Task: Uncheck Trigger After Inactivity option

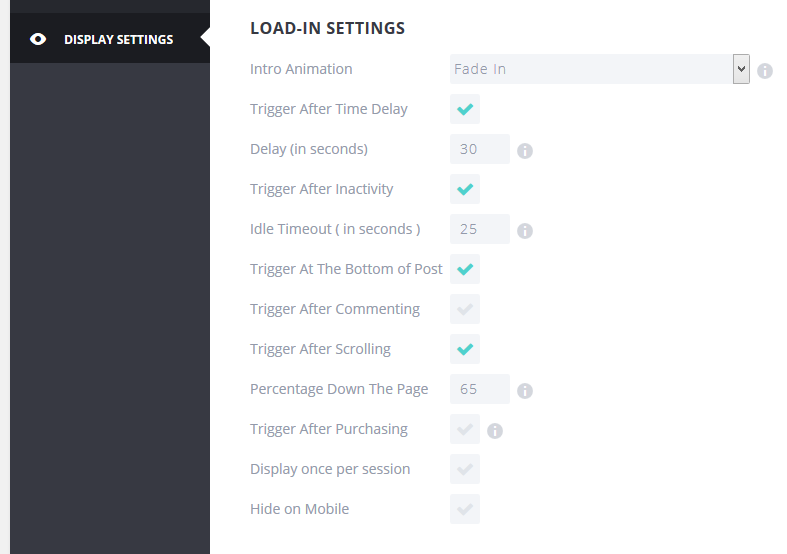Action: (x=465, y=189)
